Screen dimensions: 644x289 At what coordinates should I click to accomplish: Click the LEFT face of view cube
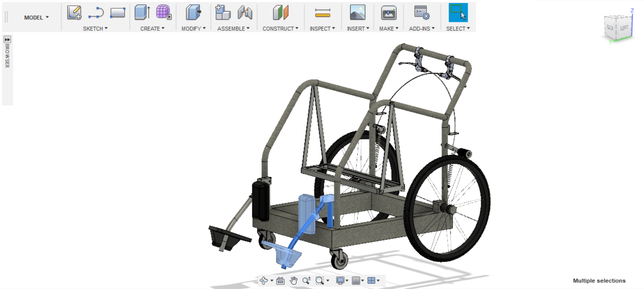(624, 28)
